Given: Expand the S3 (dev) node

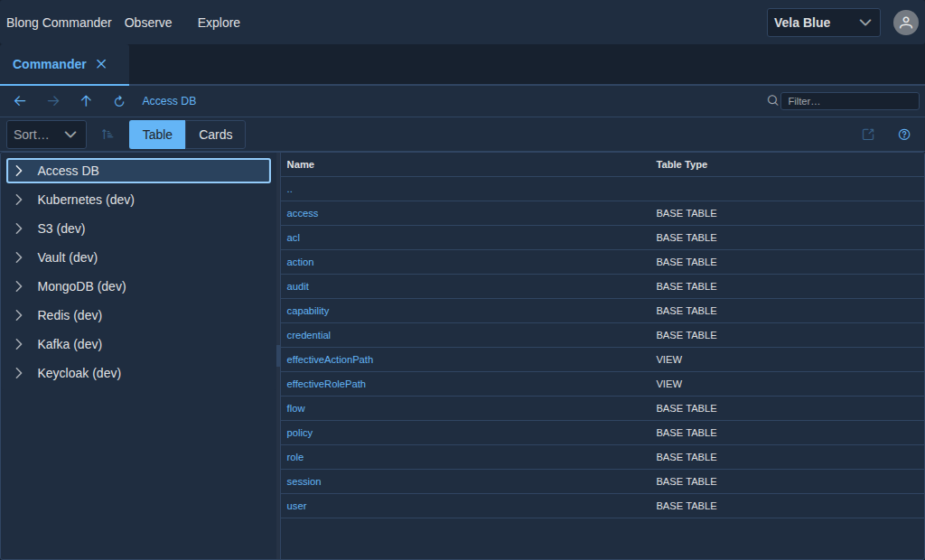Looking at the screenshot, I should (19, 229).
